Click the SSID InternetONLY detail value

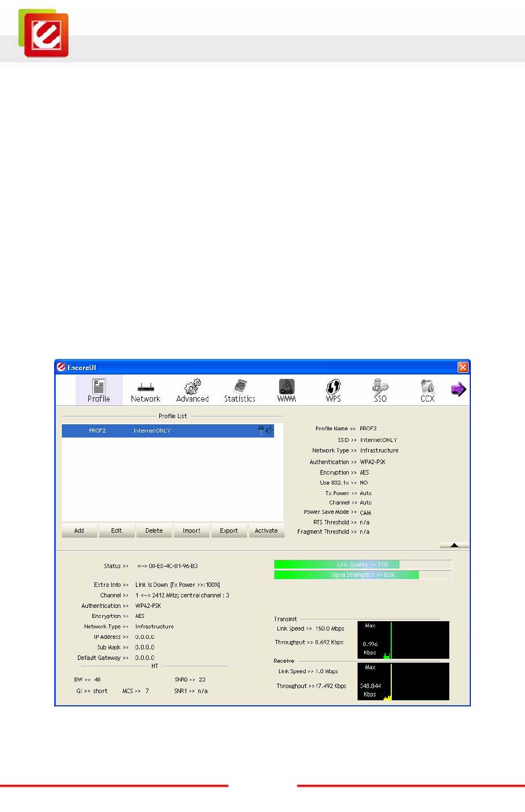click(x=379, y=440)
